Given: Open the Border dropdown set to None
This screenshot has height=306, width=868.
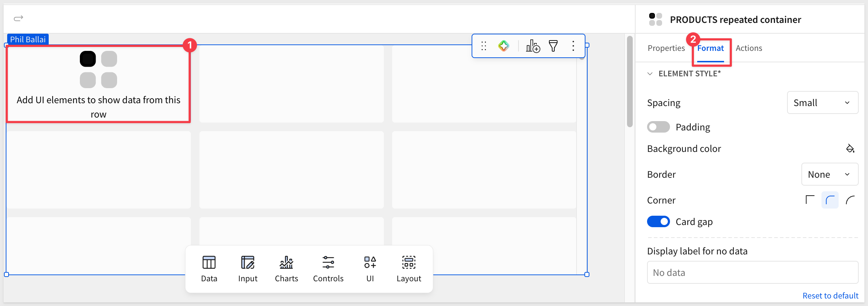Looking at the screenshot, I should pyautogui.click(x=830, y=174).
